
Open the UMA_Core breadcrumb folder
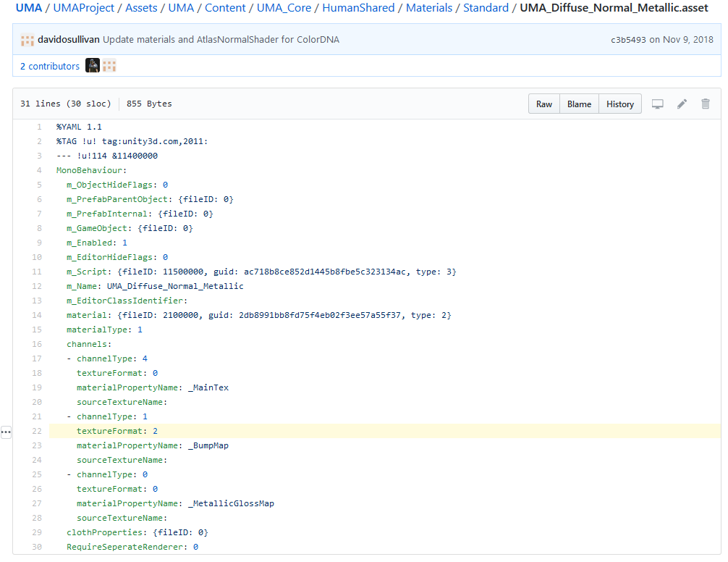point(284,8)
